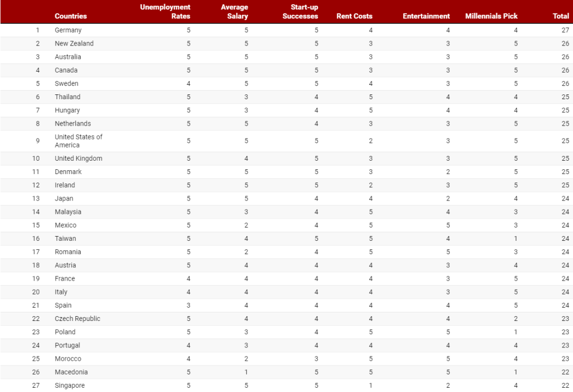Sort by Unemployment Rates column header

[x=165, y=12]
